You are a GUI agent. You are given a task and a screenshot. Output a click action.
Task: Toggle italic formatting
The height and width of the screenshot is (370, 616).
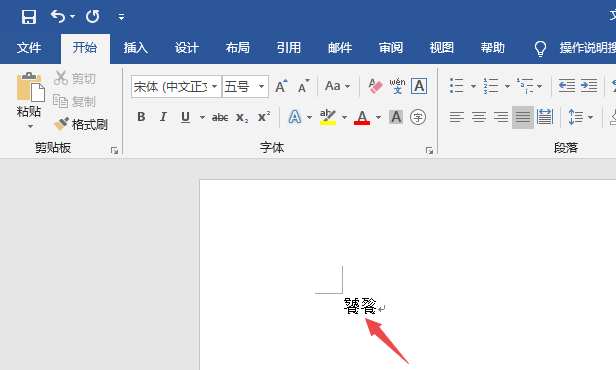tap(163, 117)
